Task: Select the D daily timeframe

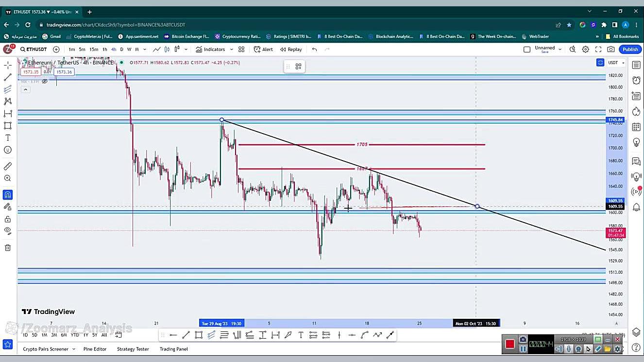Action: coord(122,49)
